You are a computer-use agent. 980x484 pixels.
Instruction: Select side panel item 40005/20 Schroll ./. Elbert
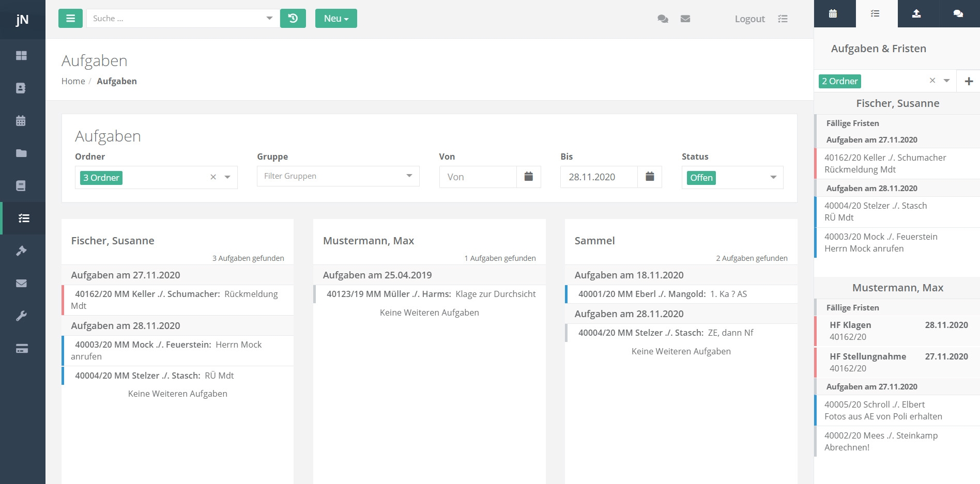(897, 411)
